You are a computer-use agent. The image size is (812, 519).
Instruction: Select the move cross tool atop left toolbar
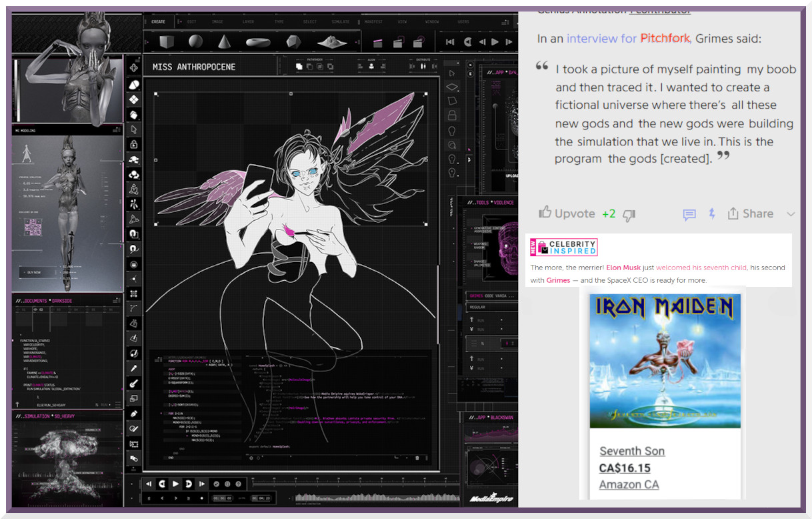tap(134, 67)
